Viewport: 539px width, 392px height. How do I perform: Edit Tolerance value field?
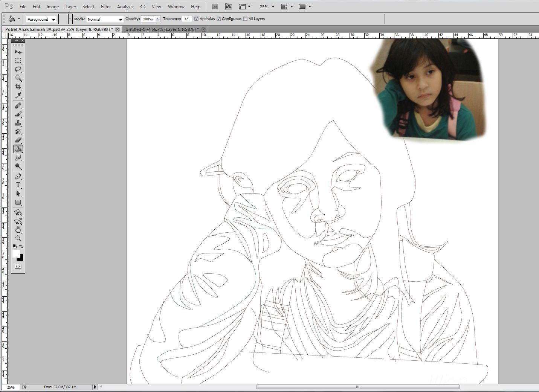[187, 19]
